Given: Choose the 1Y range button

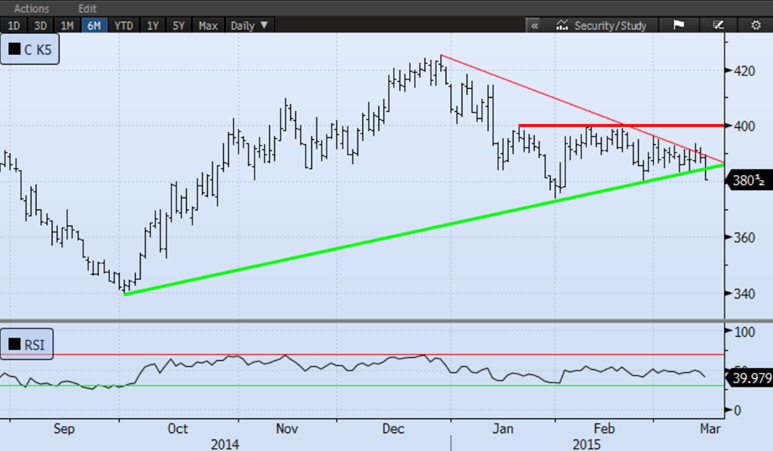Looking at the screenshot, I should 152,25.
